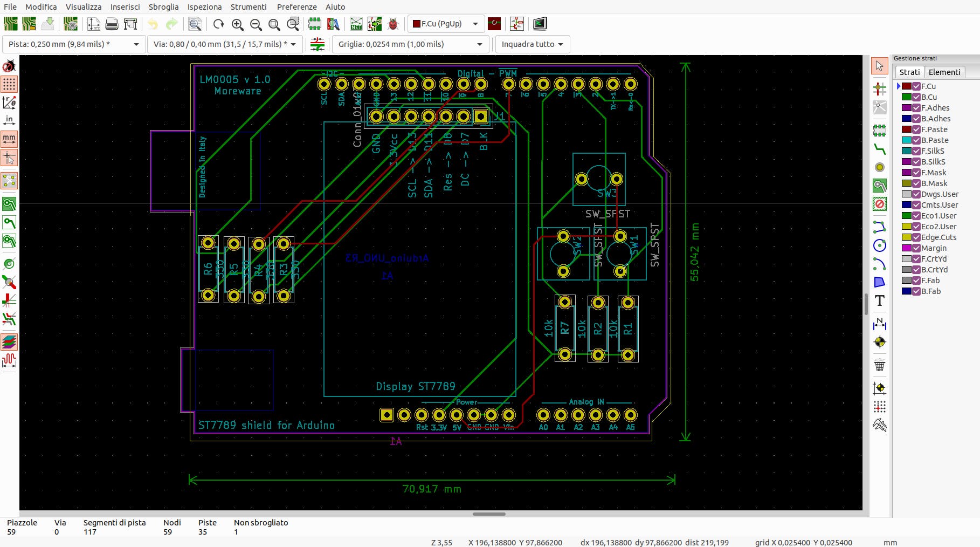The width and height of the screenshot is (980, 547).
Task: Select the add dimension tool
Action: pos(880,324)
